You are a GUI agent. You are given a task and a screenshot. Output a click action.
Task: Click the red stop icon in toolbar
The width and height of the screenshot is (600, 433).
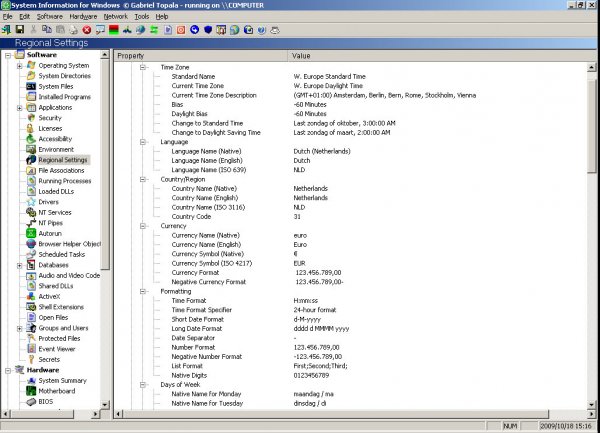[87, 30]
